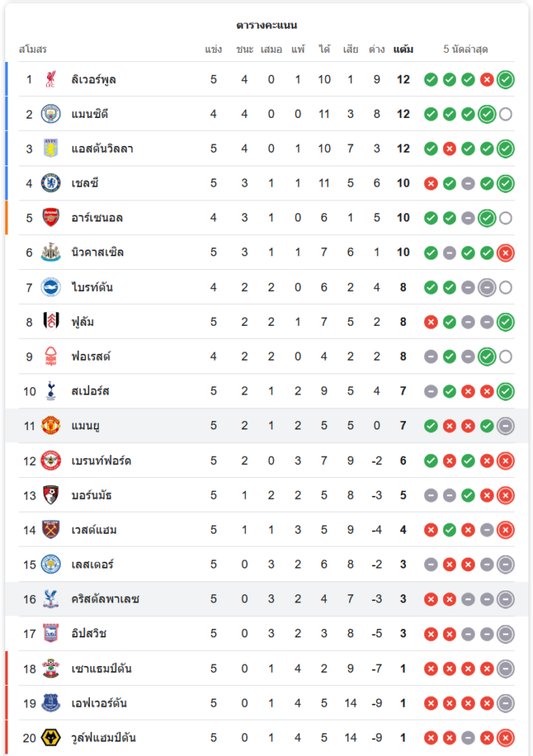Click the Arsenal club crest icon
Viewport: 533px width, 756px height.
[51, 218]
